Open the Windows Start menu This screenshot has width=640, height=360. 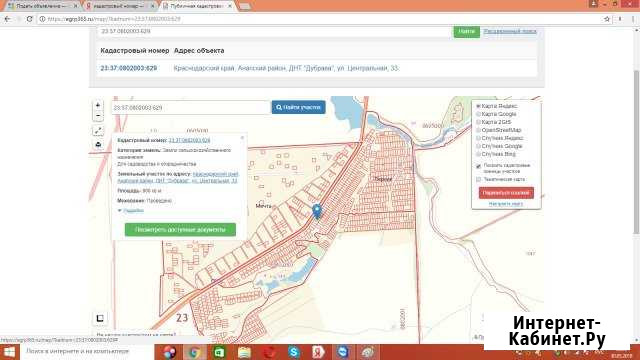pos(9,352)
